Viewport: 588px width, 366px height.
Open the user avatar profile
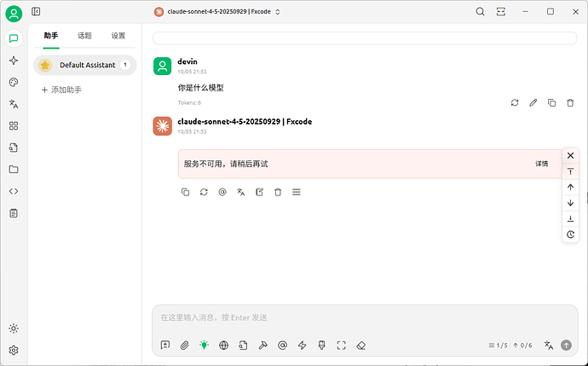click(x=14, y=14)
